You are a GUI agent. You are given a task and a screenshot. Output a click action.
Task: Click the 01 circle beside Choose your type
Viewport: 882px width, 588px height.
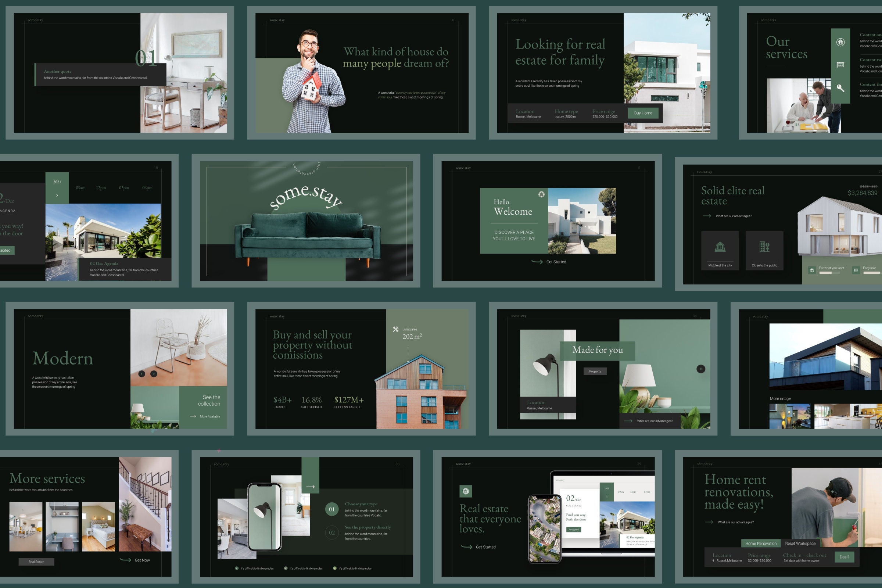point(332,509)
